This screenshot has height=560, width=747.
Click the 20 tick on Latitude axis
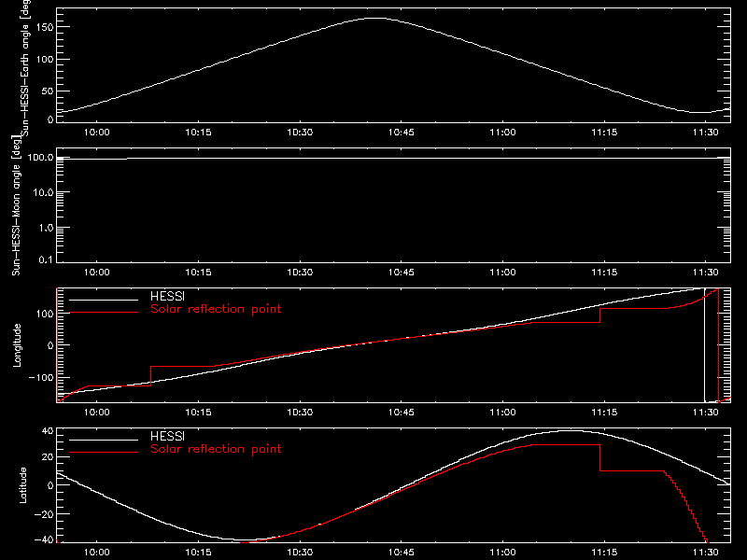(x=48, y=456)
